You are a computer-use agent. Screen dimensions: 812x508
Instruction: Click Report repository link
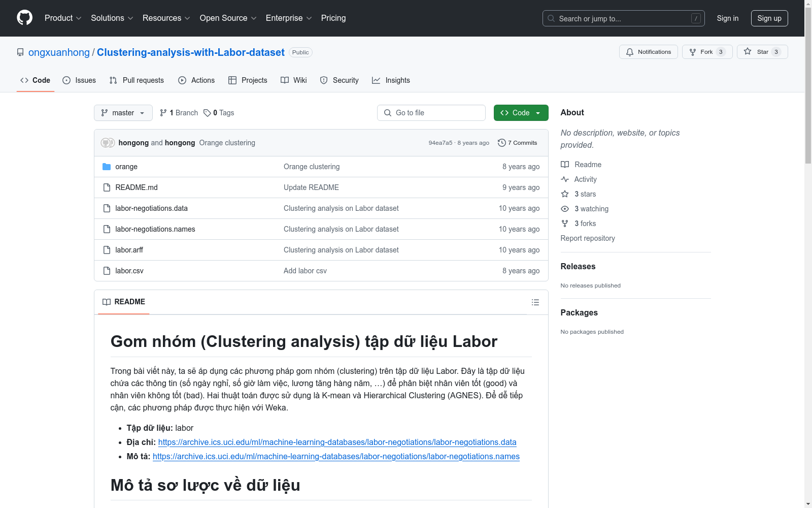pyautogui.click(x=588, y=238)
